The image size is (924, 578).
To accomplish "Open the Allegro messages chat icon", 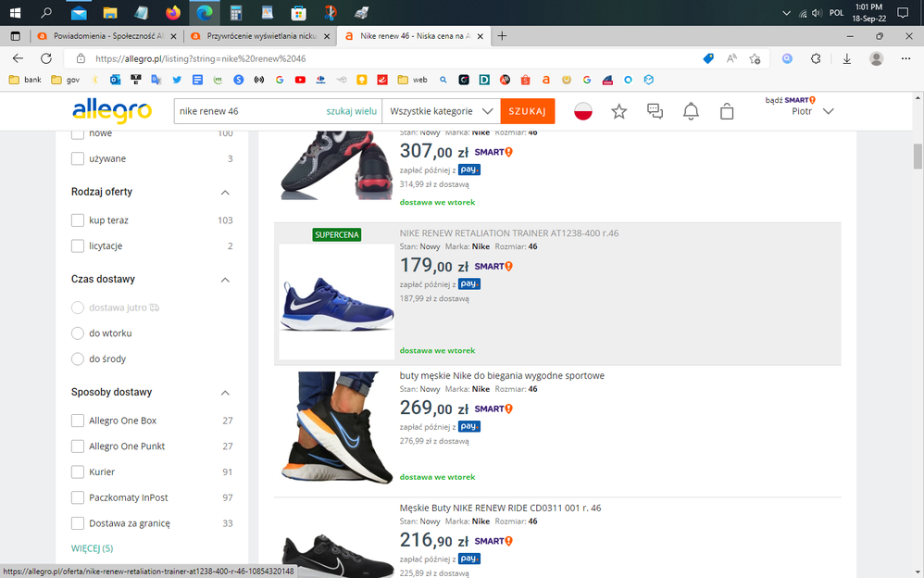I will tap(655, 110).
